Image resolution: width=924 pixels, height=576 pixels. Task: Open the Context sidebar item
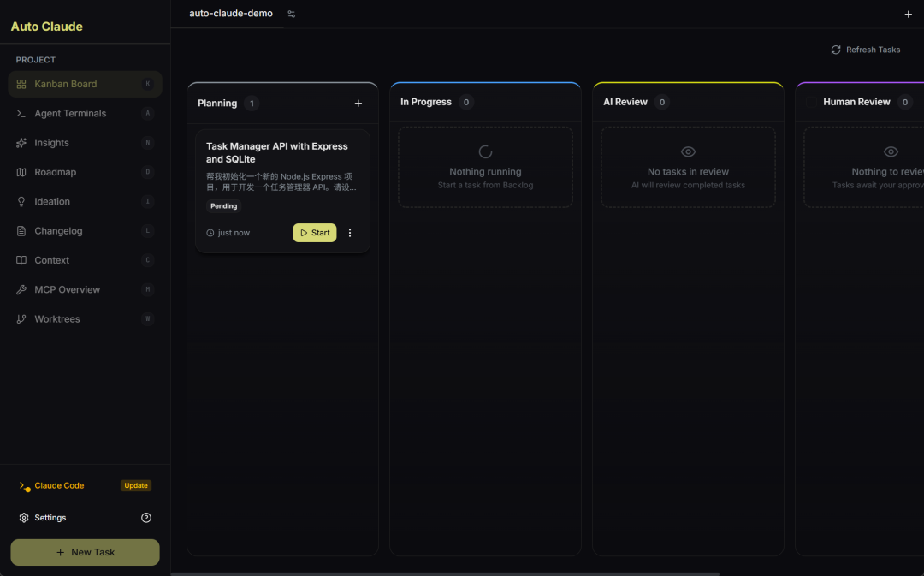(x=85, y=260)
